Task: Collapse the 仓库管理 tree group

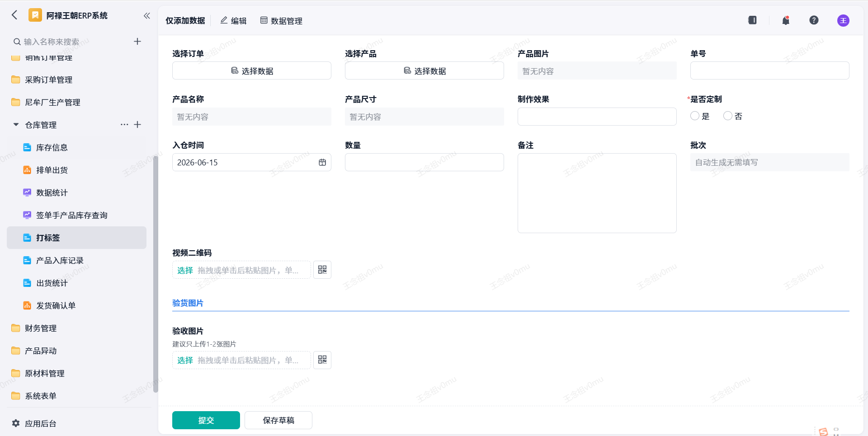Action: pos(16,125)
